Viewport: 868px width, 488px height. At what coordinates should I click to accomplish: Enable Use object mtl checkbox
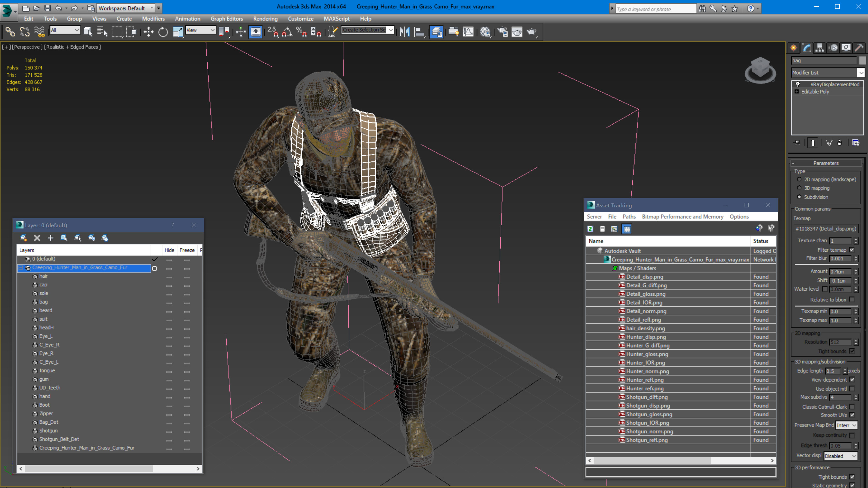click(852, 389)
